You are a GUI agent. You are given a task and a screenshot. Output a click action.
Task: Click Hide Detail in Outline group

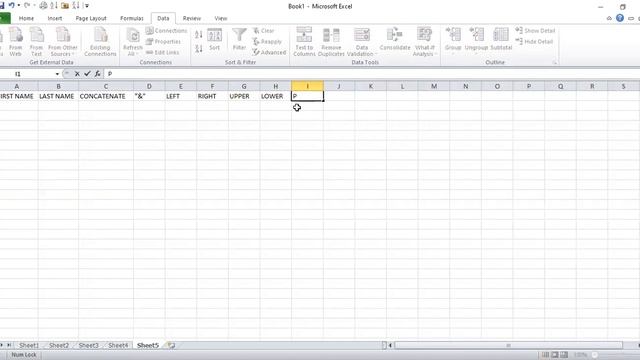coord(534,42)
